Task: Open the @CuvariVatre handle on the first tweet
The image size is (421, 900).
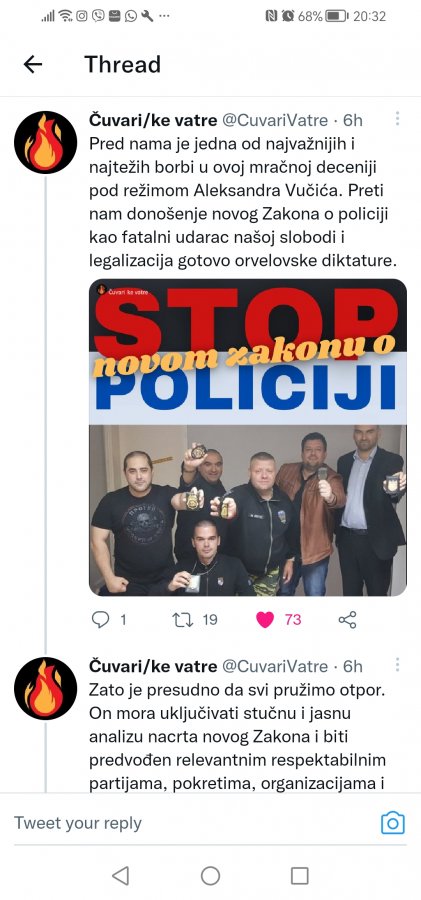Action: coord(275,121)
